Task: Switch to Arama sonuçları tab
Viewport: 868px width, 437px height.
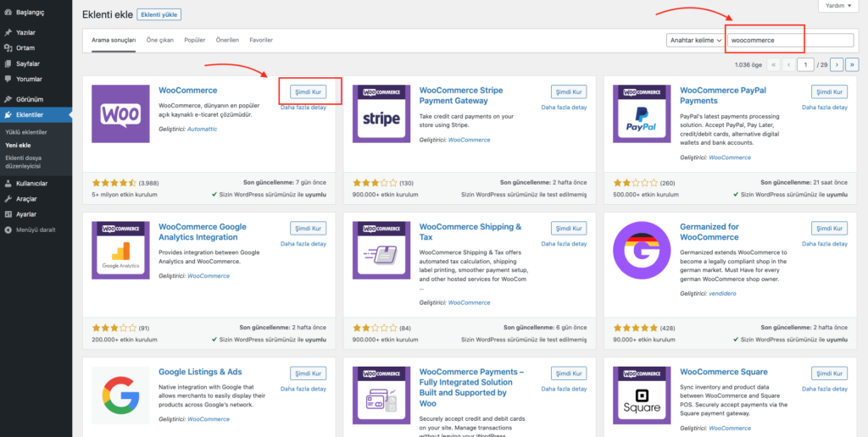Action: click(114, 41)
